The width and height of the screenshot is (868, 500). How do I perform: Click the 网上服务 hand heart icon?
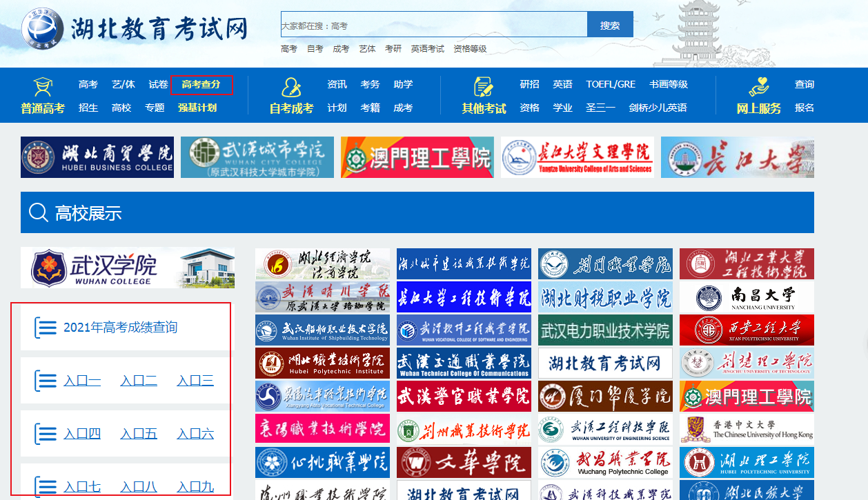point(759,87)
